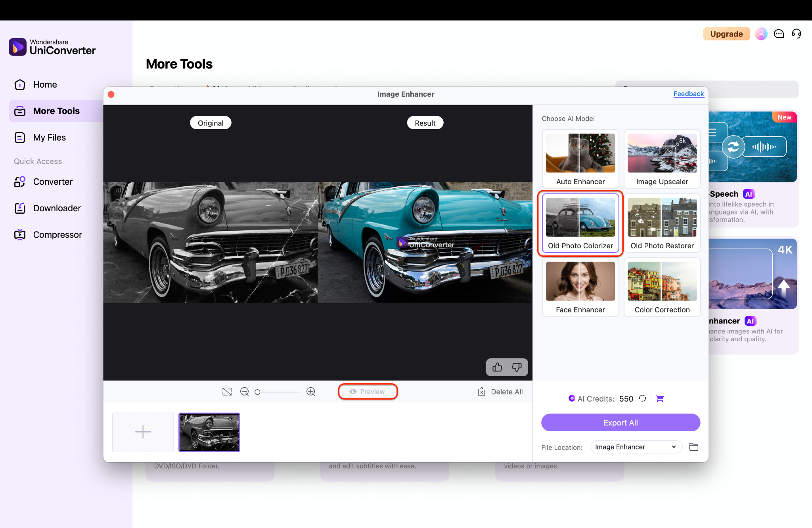The width and height of the screenshot is (812, 528).
Task: Select More Tools in sidebar
Action: click(x=56, y=111)
